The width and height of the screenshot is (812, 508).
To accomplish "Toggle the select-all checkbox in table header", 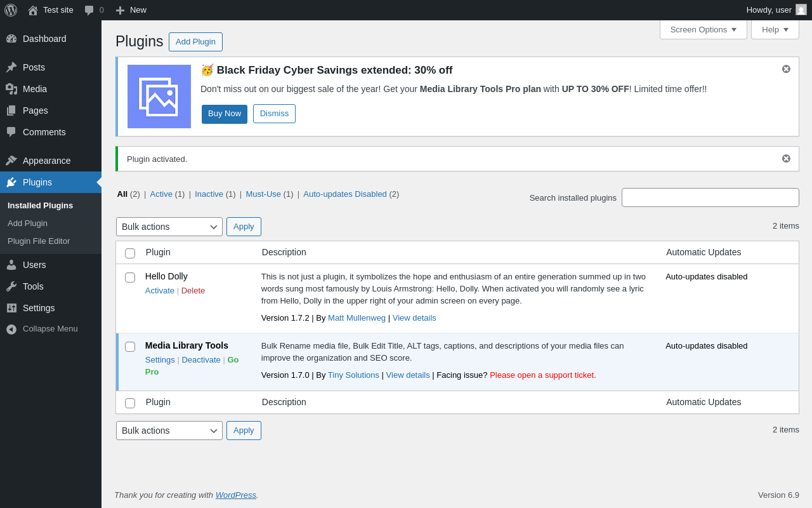I will 130,253.
